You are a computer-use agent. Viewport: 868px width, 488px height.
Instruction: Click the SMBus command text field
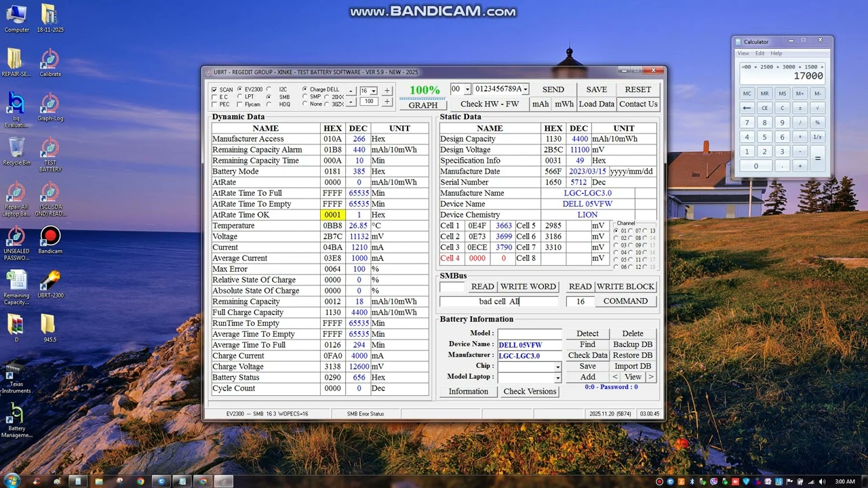tap(499, 302)
